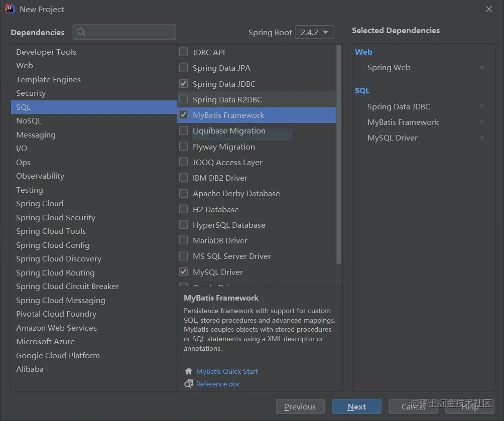Select Google Cloud Platform category
Image resolution: width=504 pixels, height=421 pixels.
(x=93, y=355)
